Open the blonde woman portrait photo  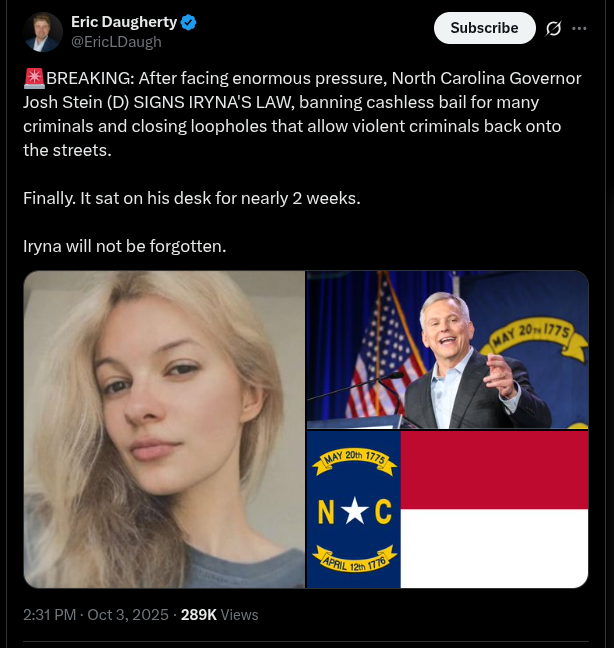164,429
